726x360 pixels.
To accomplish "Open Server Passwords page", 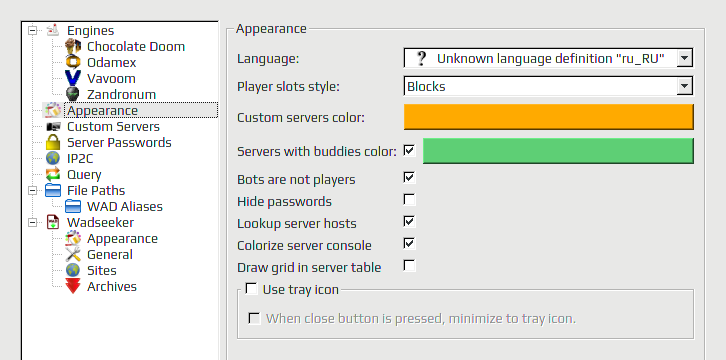I will pyautogui.click(x=119, y=143).
